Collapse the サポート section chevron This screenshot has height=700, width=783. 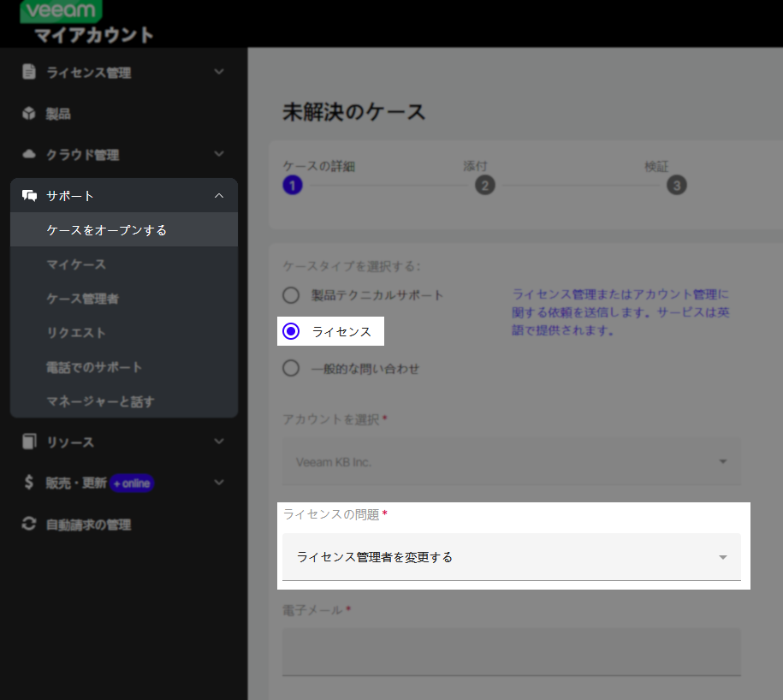point(219,195)
